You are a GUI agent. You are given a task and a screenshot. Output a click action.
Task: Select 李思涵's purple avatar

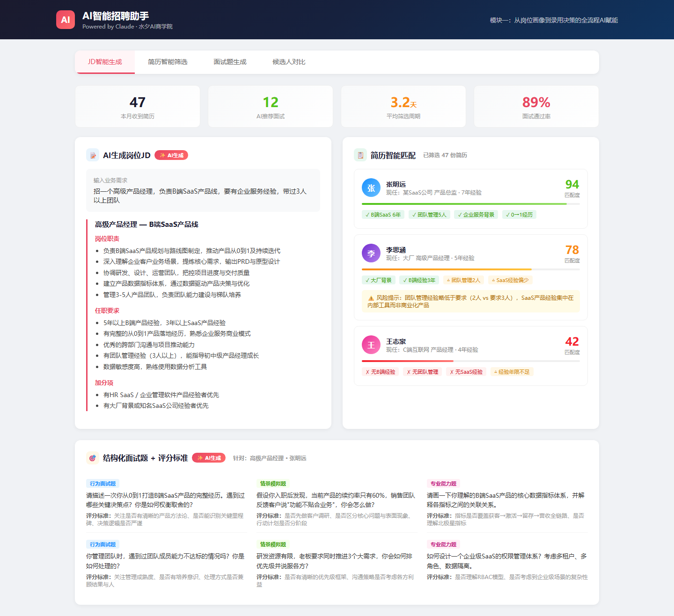371,254
